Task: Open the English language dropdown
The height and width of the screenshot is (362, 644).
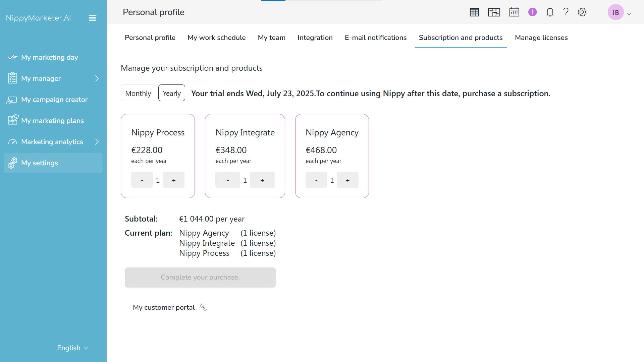Action: [72, 348]
